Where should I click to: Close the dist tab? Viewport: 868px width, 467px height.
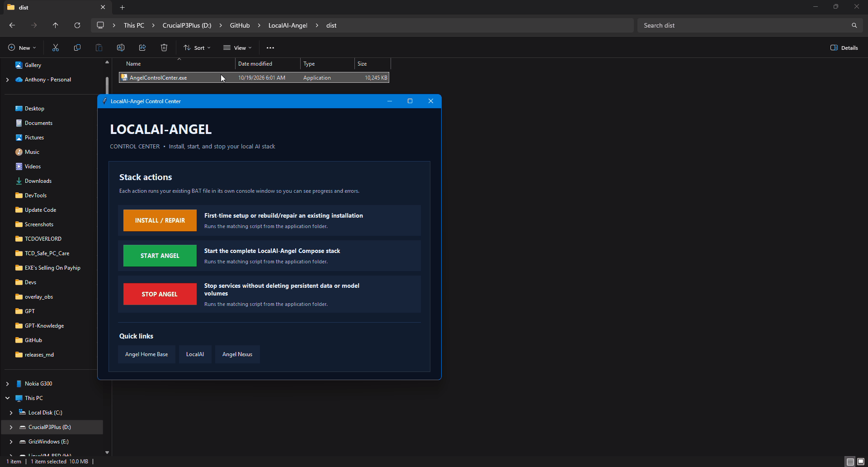pyautogui.click(x=103, y=7)
